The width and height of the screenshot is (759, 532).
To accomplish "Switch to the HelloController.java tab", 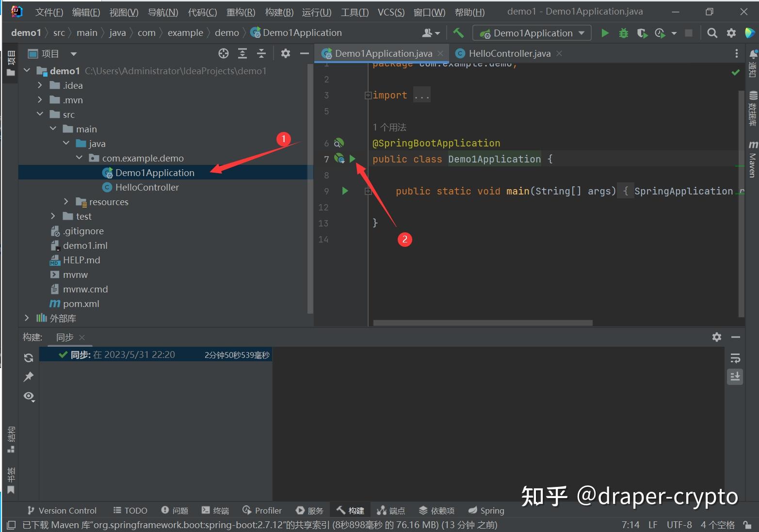I will point(509,53).
